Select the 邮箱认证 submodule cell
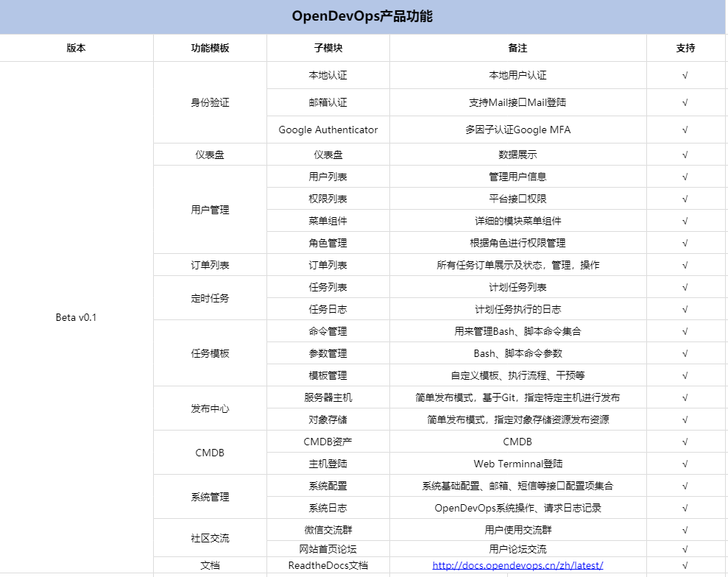Image resolution: width=728 pixels, height=577 pixels. tap(328, 102)
